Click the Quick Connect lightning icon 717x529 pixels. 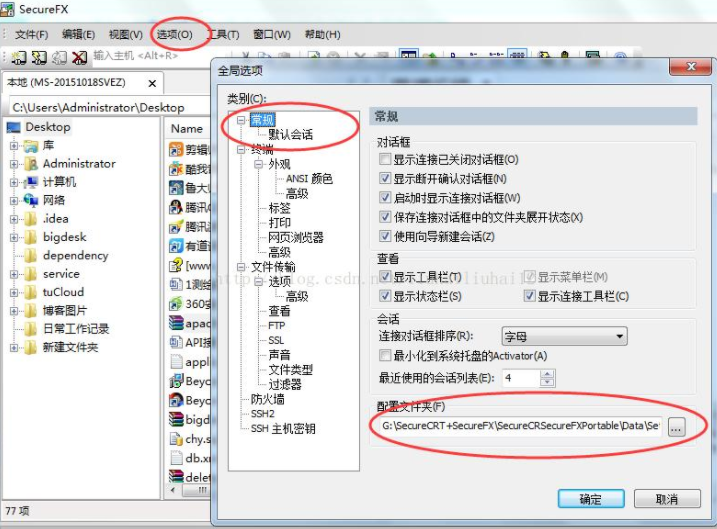point(39,58)
